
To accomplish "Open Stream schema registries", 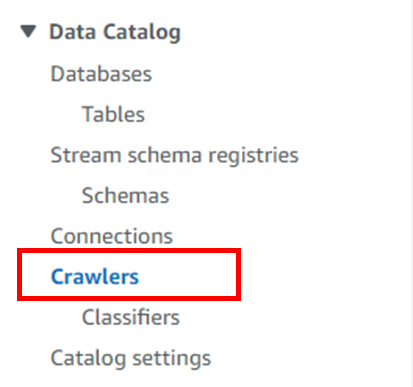I will [x=175, y=156].
